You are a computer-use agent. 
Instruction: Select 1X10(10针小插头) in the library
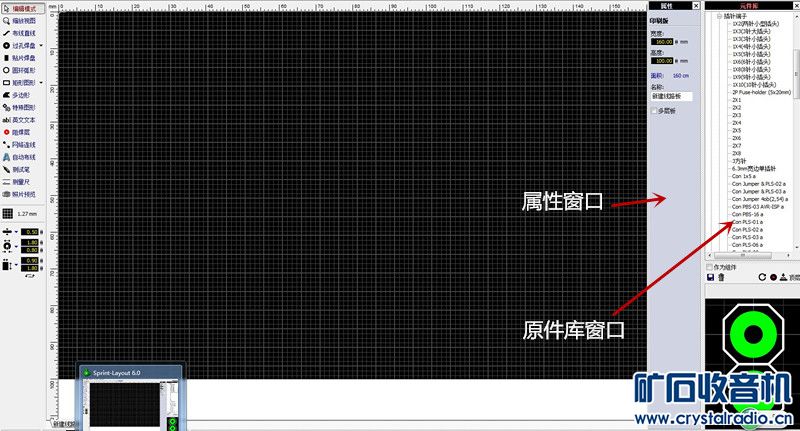tap(754, 85)
